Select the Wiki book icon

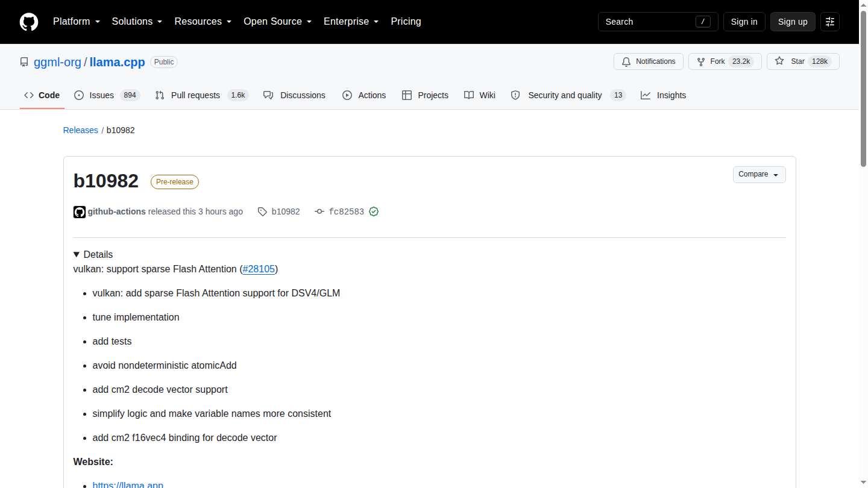[x=469, y=95]
